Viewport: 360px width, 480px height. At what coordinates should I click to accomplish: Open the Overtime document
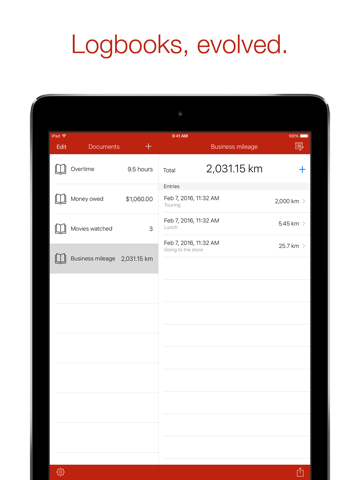click(x=104, y=169)
